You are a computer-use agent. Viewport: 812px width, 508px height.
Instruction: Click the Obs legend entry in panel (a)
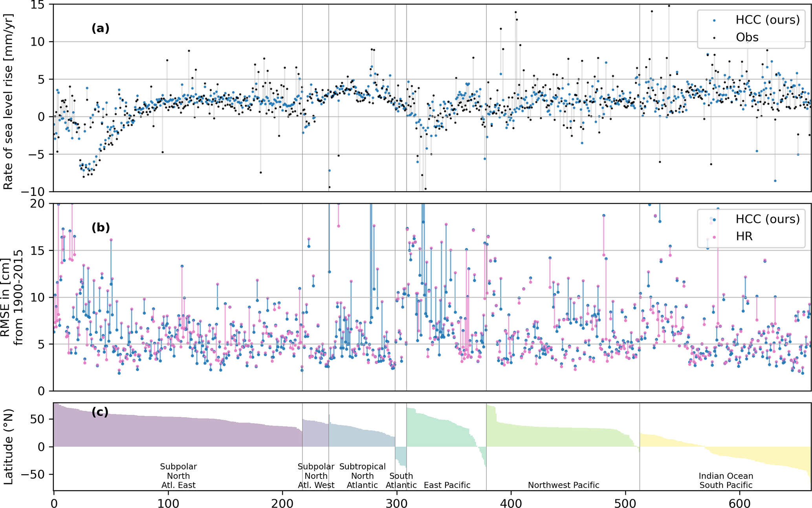click(x=746, y=37)
